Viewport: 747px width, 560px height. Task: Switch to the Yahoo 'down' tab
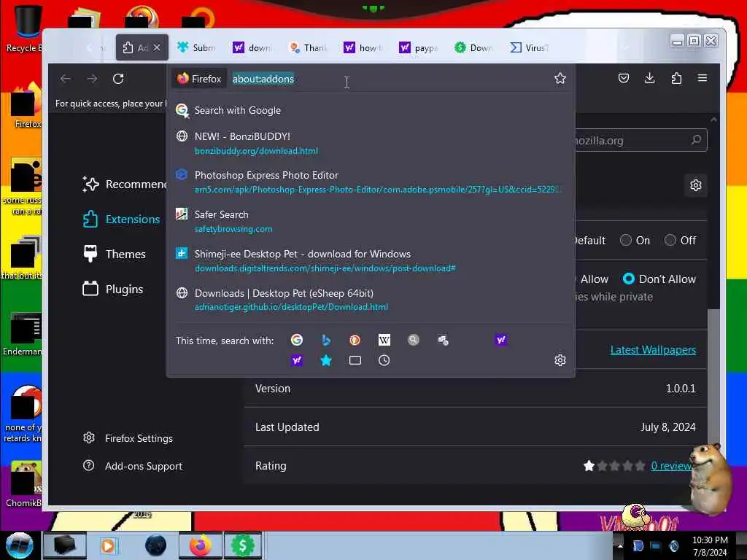252,47
